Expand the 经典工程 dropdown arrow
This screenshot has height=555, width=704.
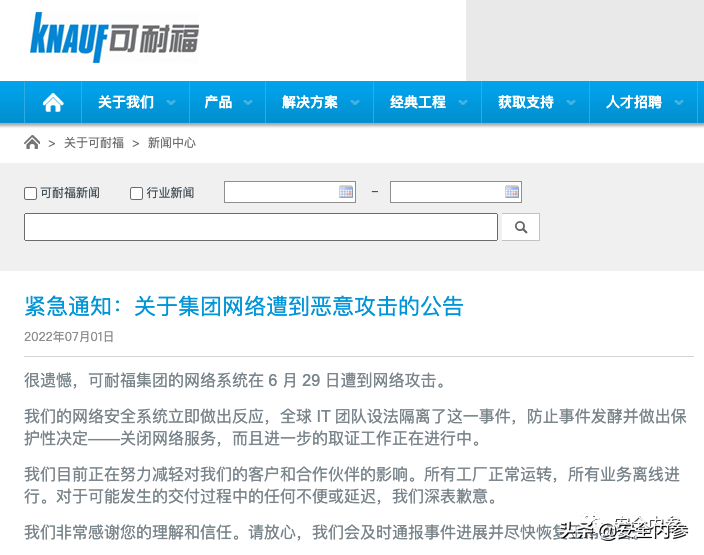(x=463, y=103)
